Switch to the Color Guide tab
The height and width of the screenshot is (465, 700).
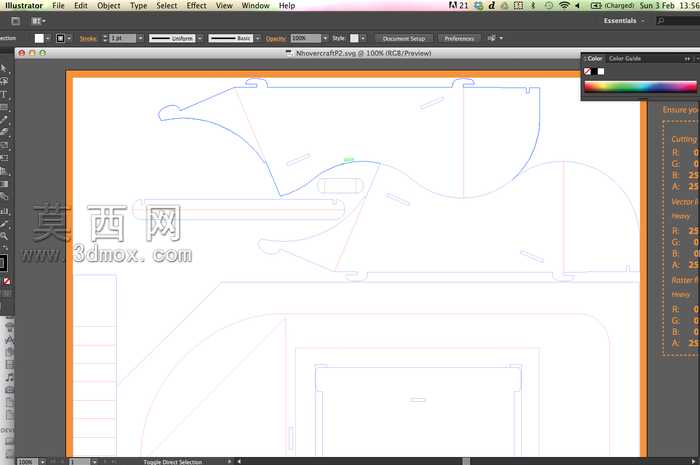click(625, 58)
